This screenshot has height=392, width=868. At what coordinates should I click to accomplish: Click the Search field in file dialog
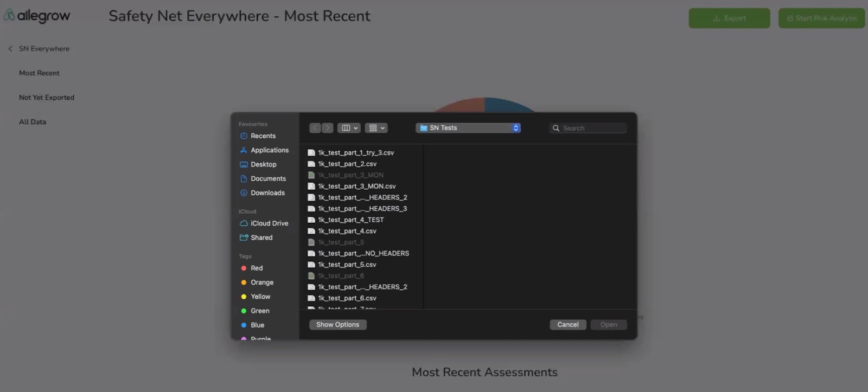pyautogui.click(x=588, y=128)
